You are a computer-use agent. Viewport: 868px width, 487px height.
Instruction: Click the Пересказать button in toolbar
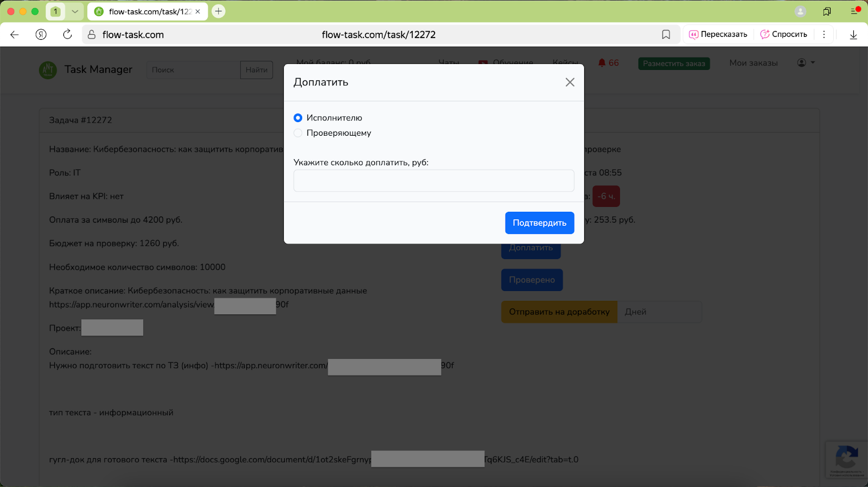[x=718, y=35]
